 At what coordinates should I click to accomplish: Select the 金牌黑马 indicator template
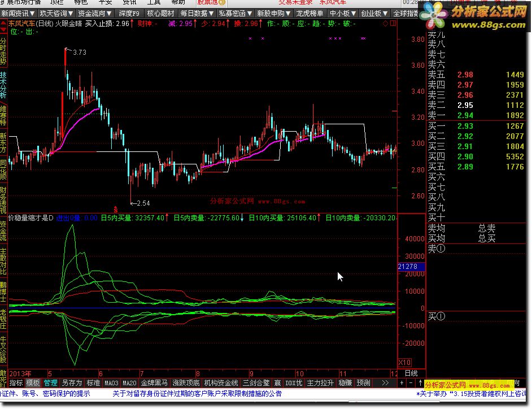(154, 383)
